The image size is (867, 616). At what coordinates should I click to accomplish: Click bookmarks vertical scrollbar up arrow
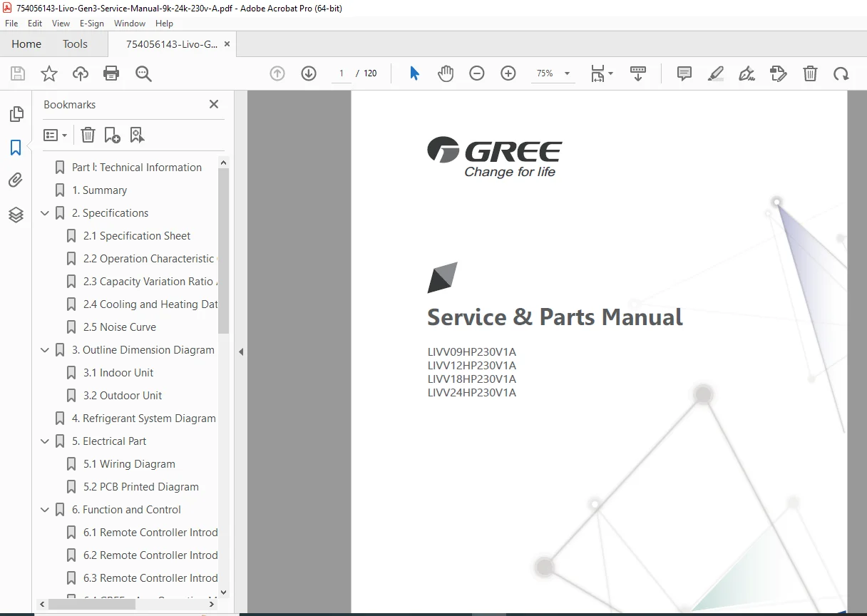pyautogui.click(x=224, y=163)
